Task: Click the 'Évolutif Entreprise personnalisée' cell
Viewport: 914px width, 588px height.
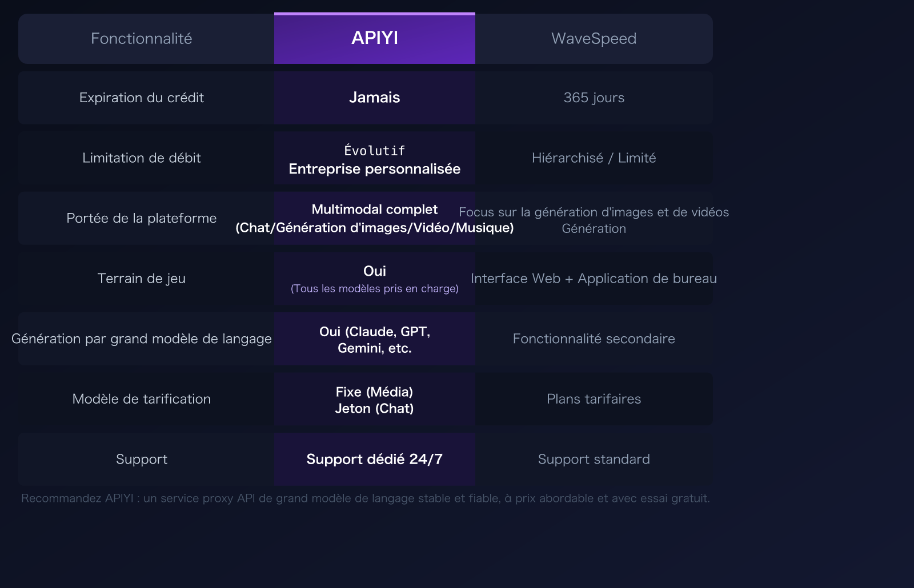Action: (374, 158)
